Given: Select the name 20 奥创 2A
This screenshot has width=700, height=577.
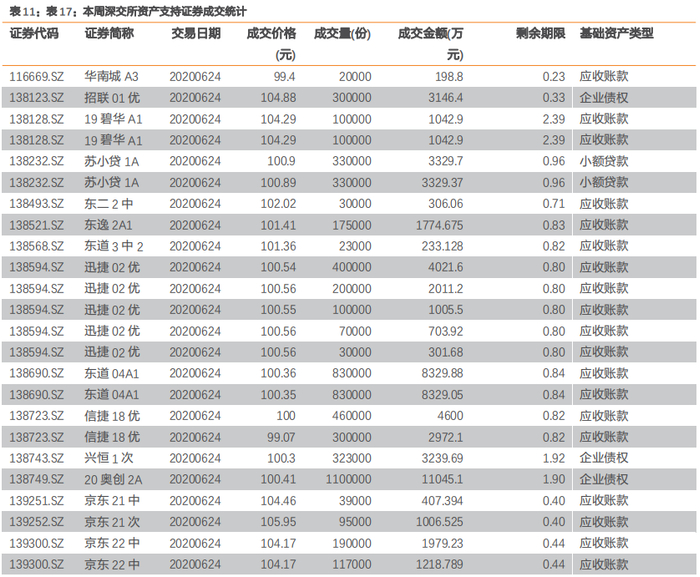Looking at the screenshot, I should click(113, 479).
